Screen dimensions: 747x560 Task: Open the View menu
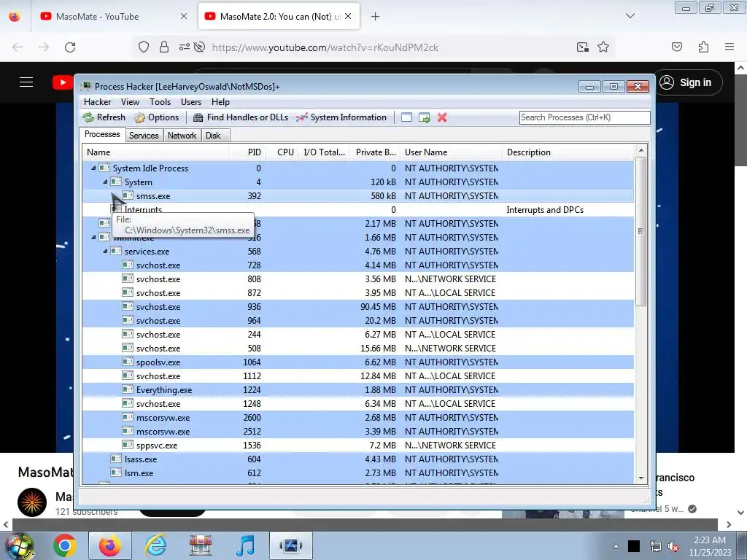tap(130, 102)
